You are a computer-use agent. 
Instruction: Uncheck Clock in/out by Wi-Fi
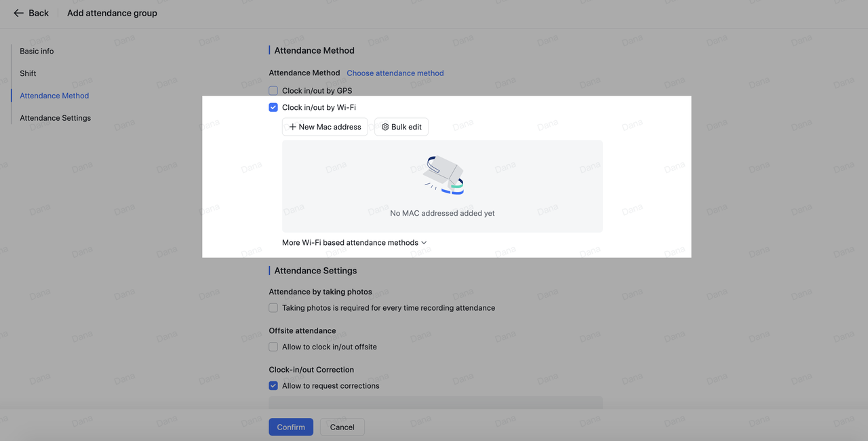click(273, 107)
